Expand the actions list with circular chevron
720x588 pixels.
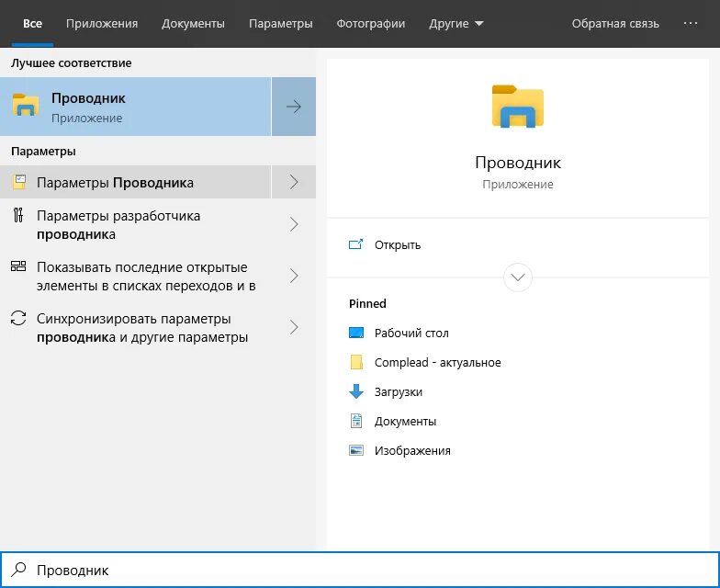pos(518,277)
